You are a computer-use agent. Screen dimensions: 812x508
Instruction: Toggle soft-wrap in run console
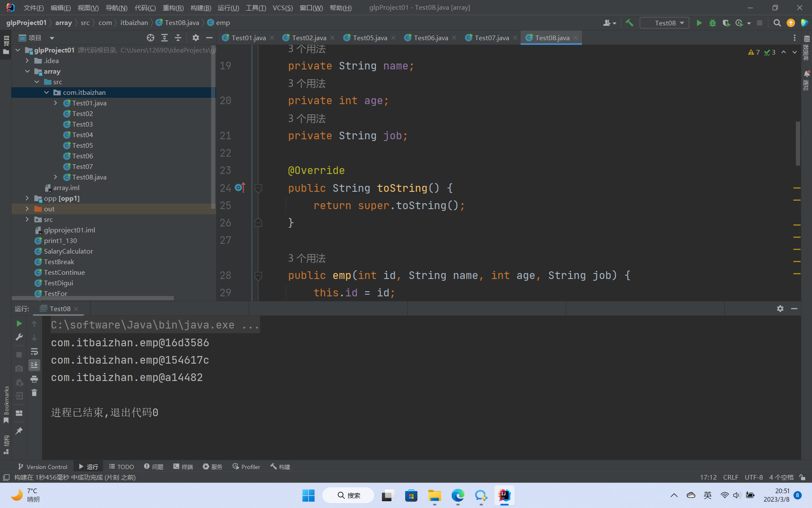[34, 351]
